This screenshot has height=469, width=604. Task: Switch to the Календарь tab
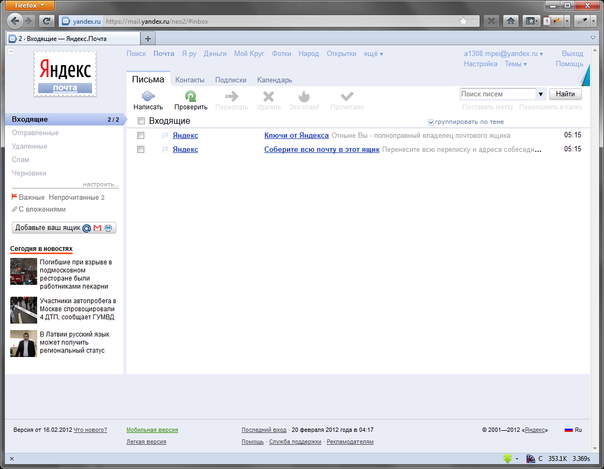click(x=274, y=80)
